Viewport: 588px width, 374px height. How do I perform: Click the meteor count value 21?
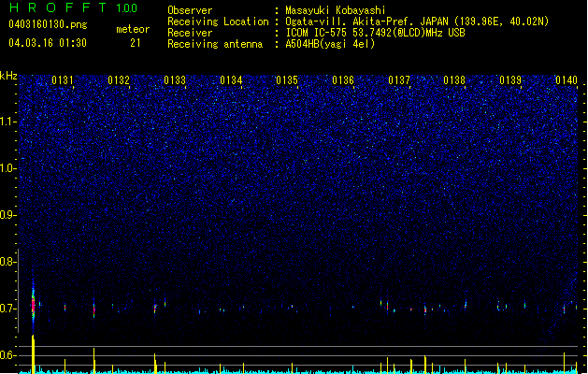coord(135,43)
